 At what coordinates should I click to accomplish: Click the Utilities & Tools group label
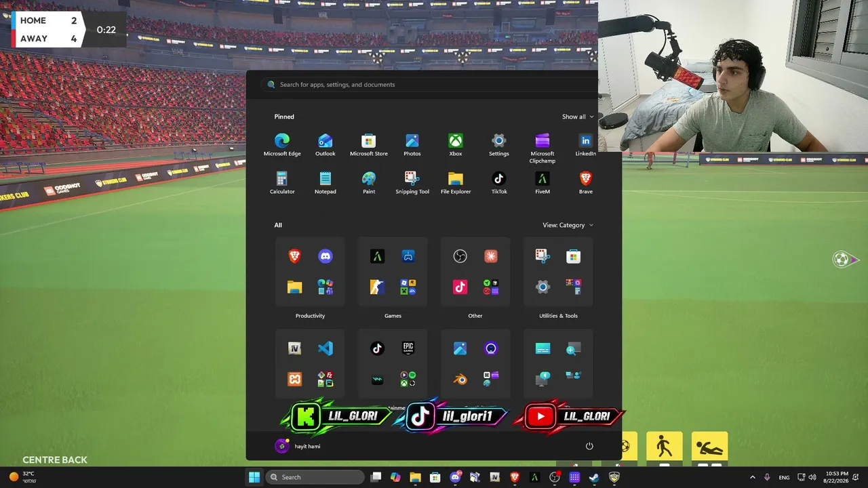coord(558,316)
